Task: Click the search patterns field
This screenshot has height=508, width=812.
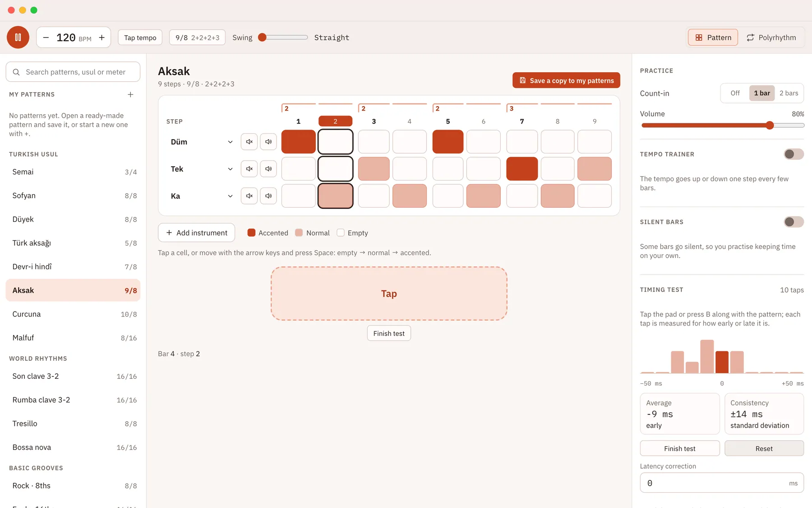Action: tap(73, 72)
